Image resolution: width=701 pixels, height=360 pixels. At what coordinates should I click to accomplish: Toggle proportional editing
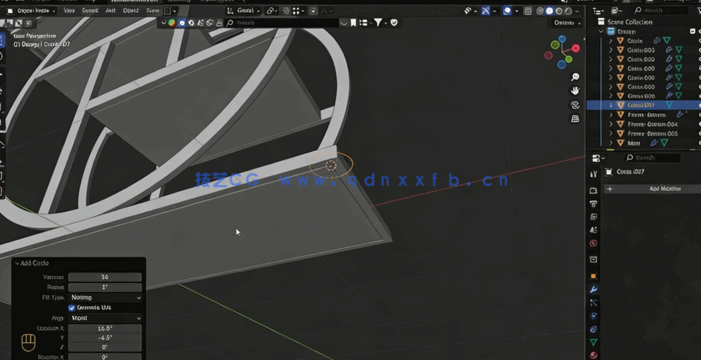pos(313,11)
